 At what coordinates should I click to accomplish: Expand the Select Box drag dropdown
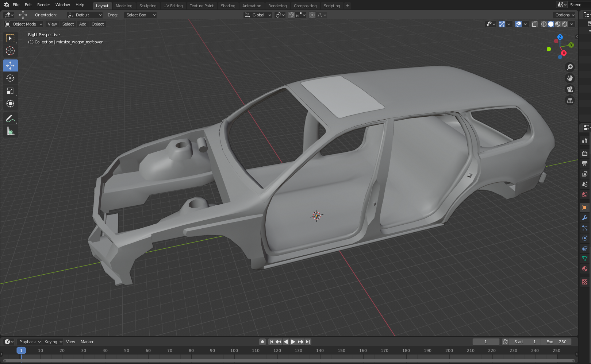click(141, 15)
